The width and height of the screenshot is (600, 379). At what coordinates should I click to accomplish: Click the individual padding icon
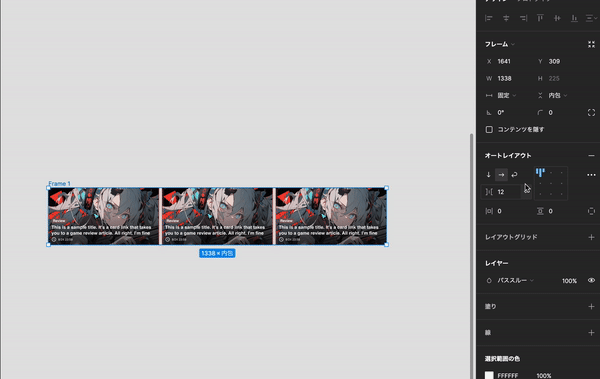point(591,211)
